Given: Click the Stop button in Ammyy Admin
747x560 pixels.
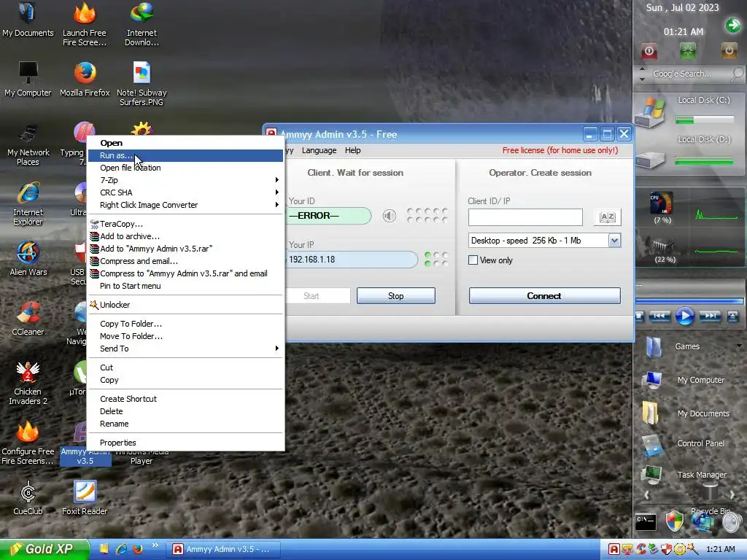Looking at the screenshot, I should (x=396, y=296).
